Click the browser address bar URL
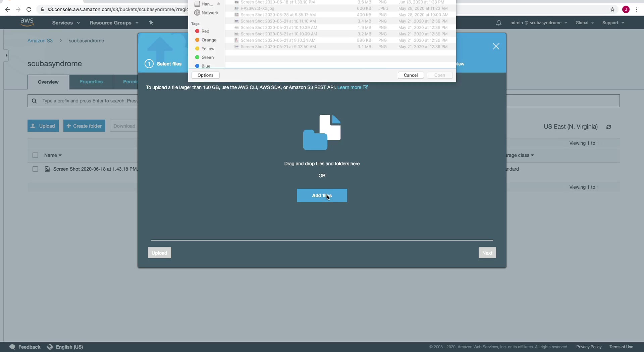The height and width of the screenshot is (352, 644). click(117, 9)
